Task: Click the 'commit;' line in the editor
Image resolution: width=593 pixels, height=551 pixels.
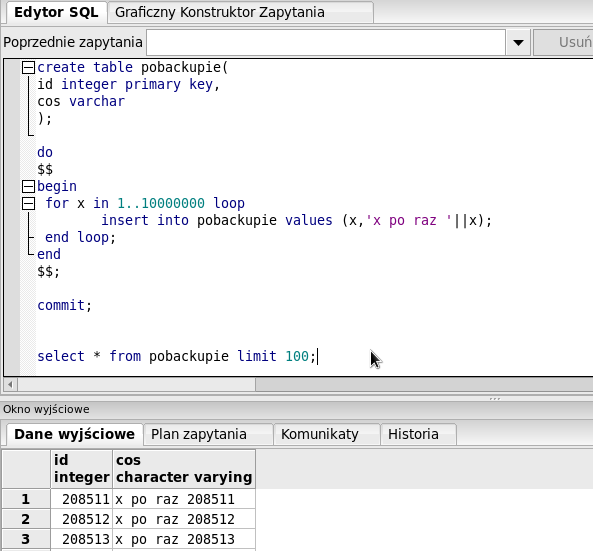Action: (65, 306)
